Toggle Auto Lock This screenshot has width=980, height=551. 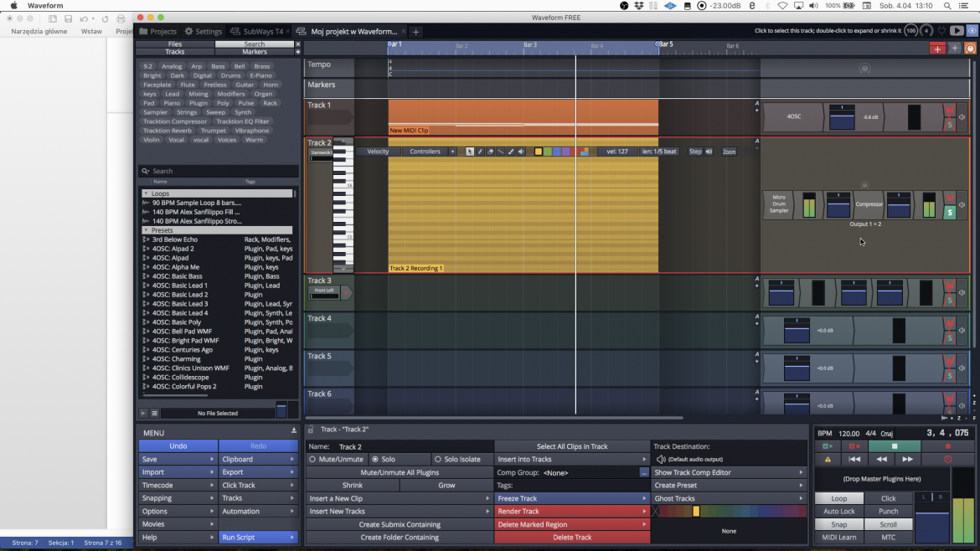838,511
